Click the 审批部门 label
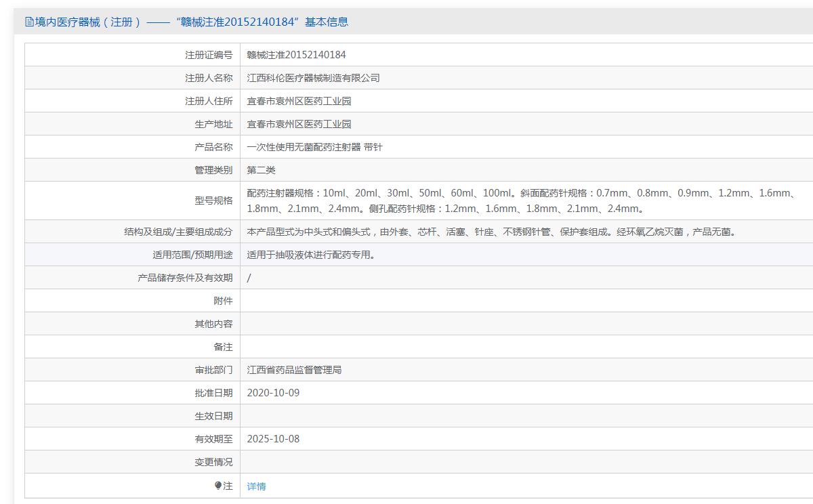813x504 pixels. (213, 370)
